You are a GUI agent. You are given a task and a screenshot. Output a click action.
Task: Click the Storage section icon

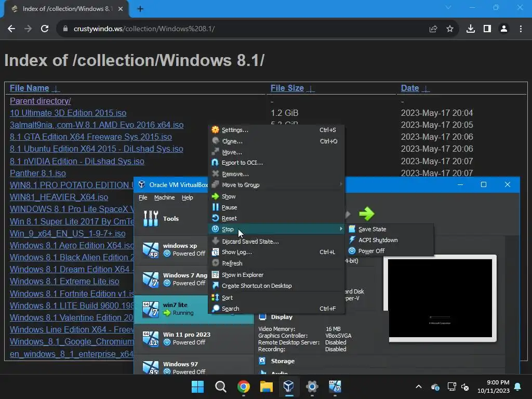click(x=262, y=361)
